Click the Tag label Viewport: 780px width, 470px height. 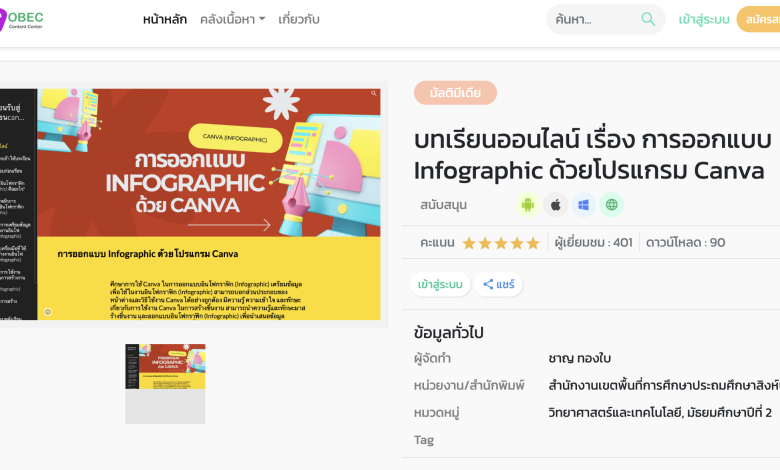[x=424, y=440]
